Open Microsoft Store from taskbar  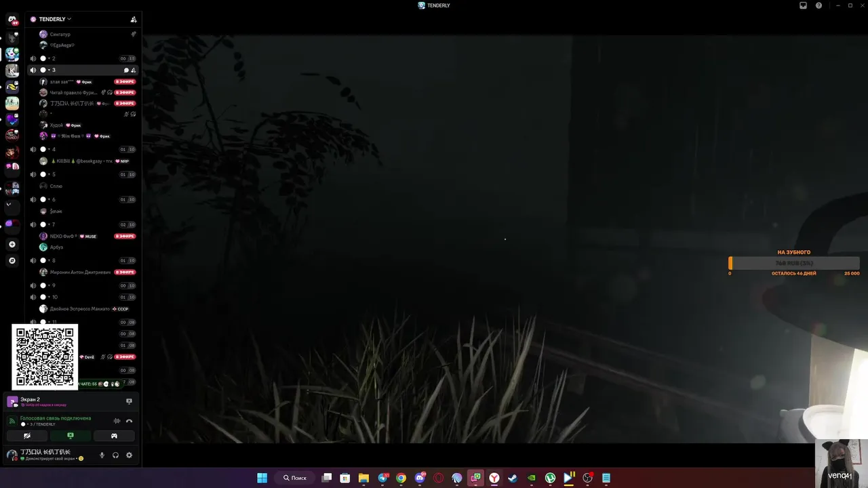(x=344, y=478)
